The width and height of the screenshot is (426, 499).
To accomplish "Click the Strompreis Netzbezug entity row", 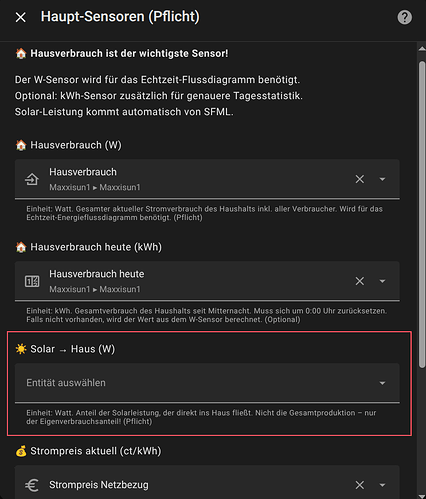I will [x=207, y=482].
